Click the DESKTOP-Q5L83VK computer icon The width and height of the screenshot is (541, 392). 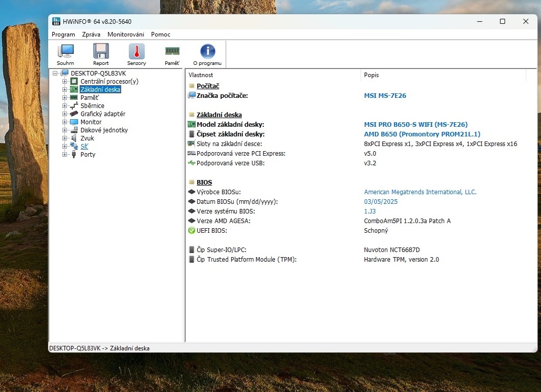tap(64, 73)
